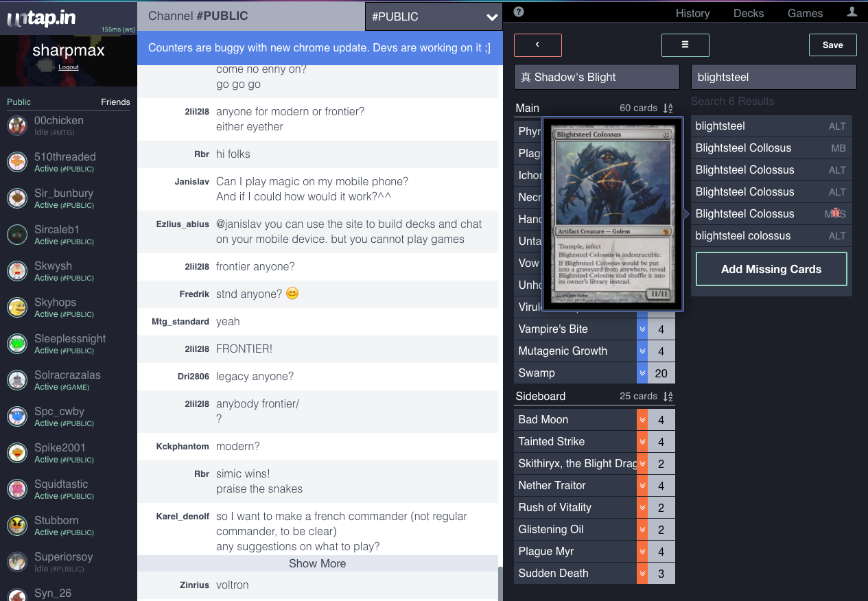
Task: Switch to the Friends user list
Action: click(115, 102)
